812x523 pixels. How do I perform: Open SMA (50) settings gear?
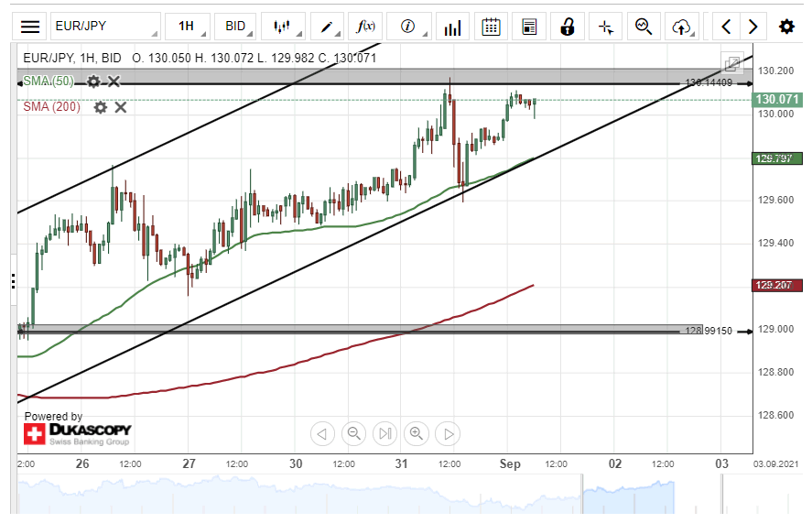93,82
